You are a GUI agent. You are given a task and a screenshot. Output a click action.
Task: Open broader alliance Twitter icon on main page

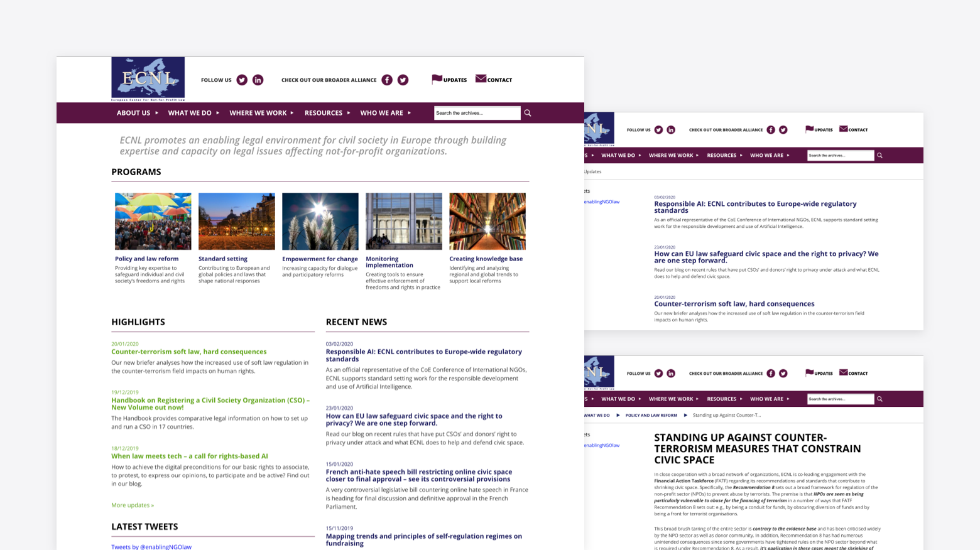pyautogui.click(x=403, y=80)
